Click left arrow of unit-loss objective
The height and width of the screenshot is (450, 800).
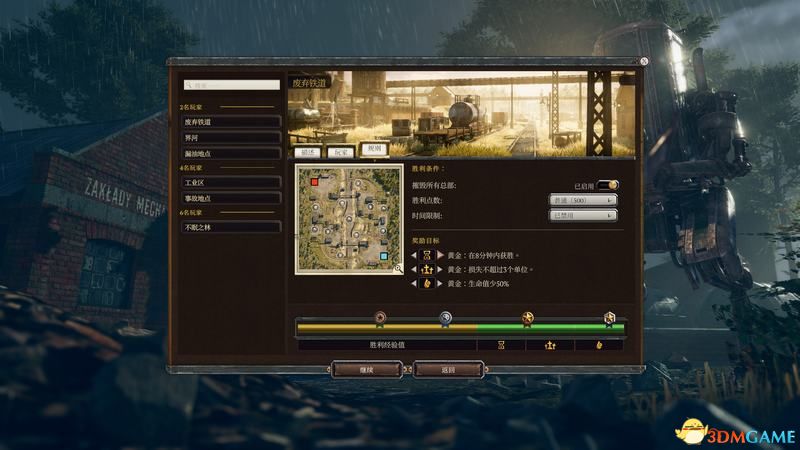(414, 269)
